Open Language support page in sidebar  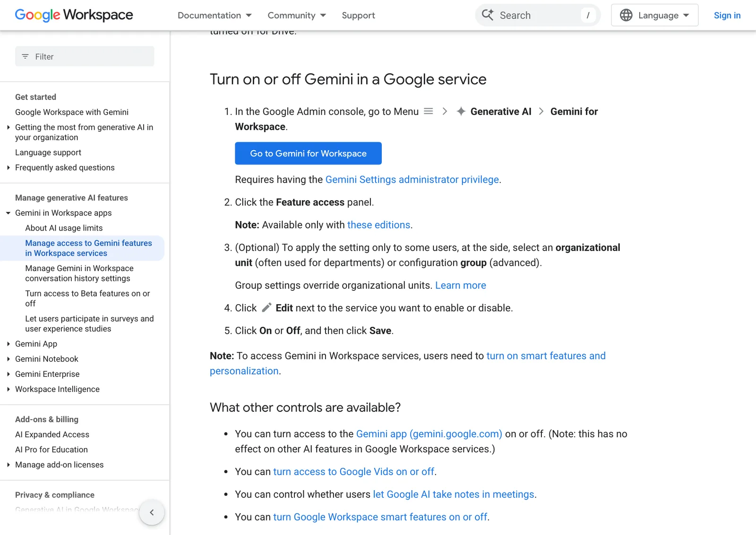(x=48, y=153)
